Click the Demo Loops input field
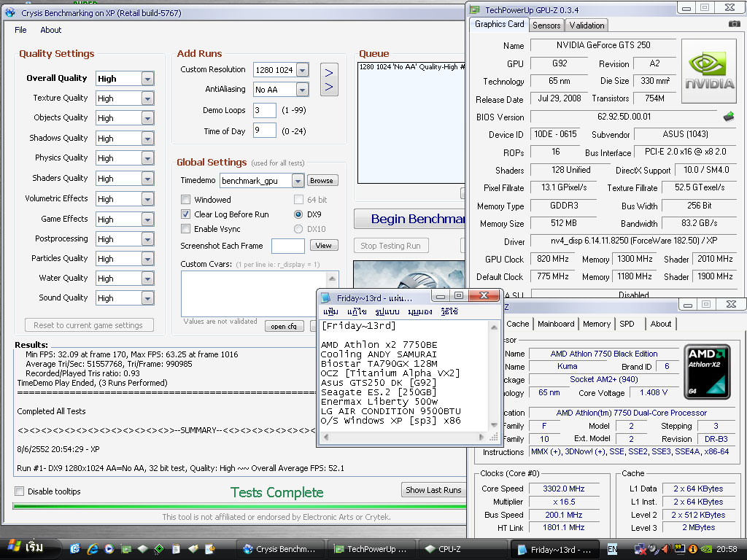Screen dimensions: 747x560 pyautogui.click(x=264, y=110)
